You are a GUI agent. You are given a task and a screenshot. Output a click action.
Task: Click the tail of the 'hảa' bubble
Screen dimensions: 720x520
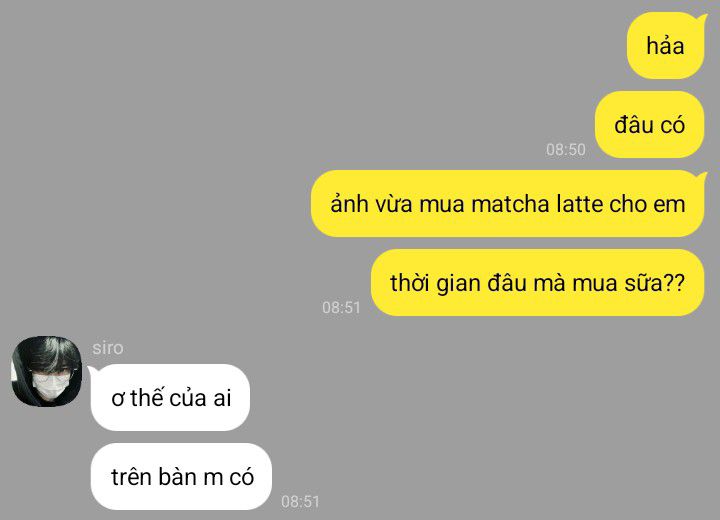(702, 19)
